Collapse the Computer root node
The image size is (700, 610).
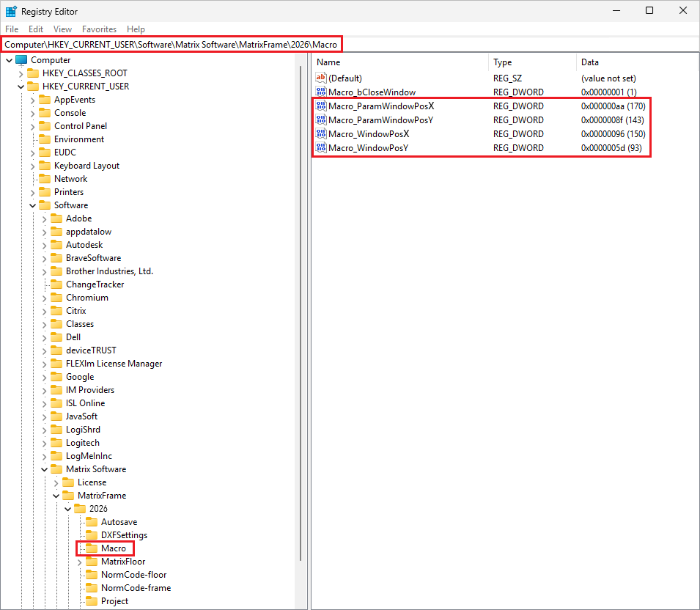[9, 60]
